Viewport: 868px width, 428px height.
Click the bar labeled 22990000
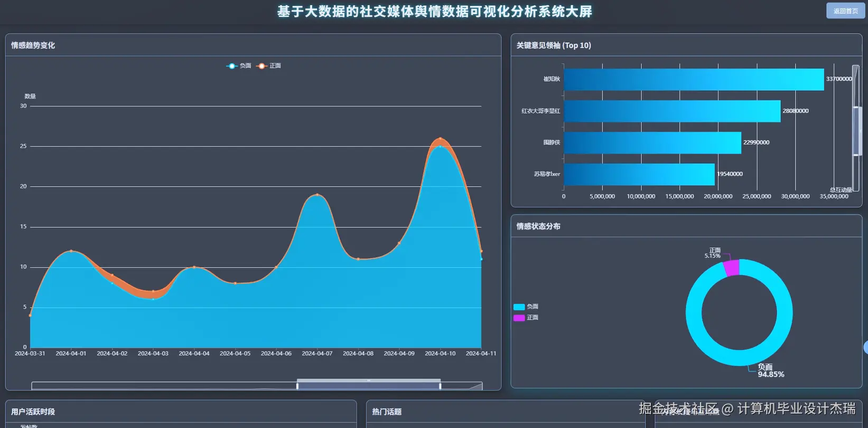(652, 142)
